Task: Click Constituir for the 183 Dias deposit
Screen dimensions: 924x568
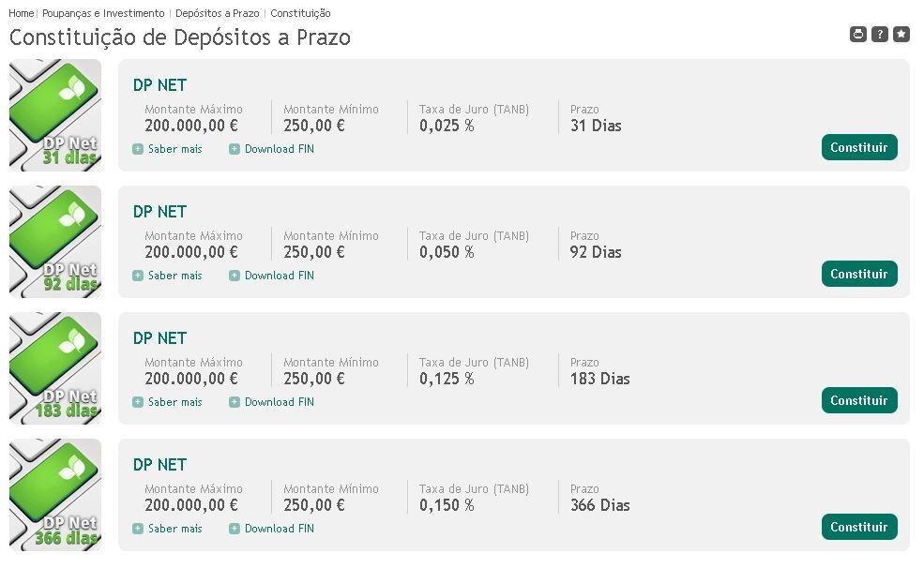Action: [x=858, y=400]
